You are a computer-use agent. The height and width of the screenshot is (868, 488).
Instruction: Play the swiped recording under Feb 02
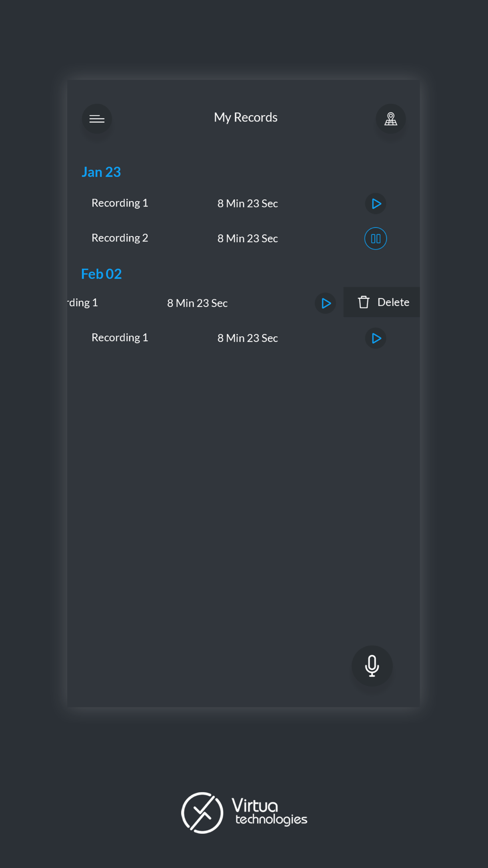click(x=325, y=303)
